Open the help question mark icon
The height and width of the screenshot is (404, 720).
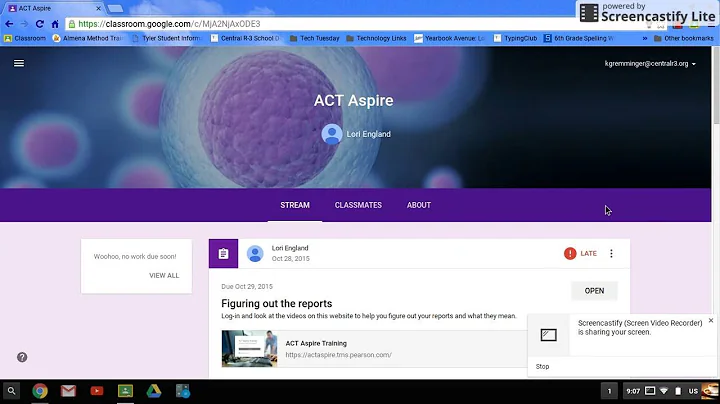[x=22, y=357]
